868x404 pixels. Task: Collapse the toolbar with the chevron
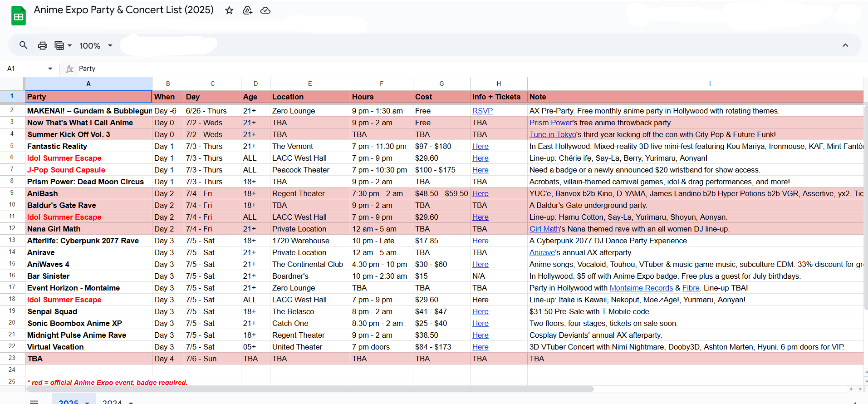845,45
